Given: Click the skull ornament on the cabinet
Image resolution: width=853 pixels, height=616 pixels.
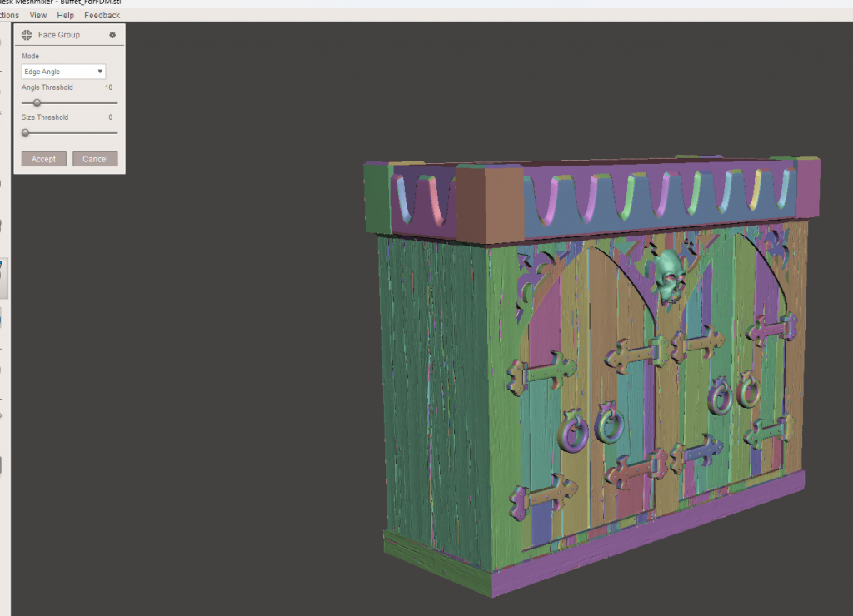Looking at the screenshot, I should (x=668, y=278).
